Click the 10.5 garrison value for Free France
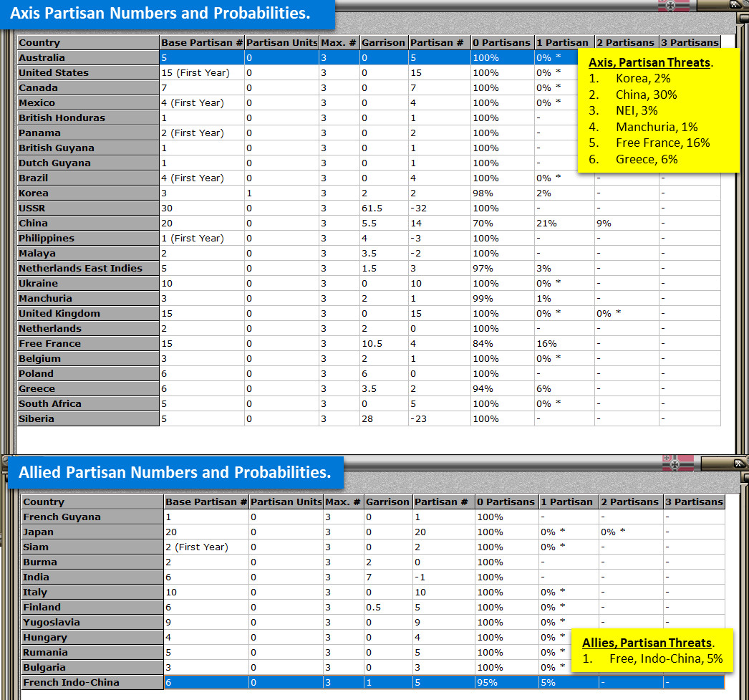749x700 pixels. pyautogui.click(x=372, y=343)
